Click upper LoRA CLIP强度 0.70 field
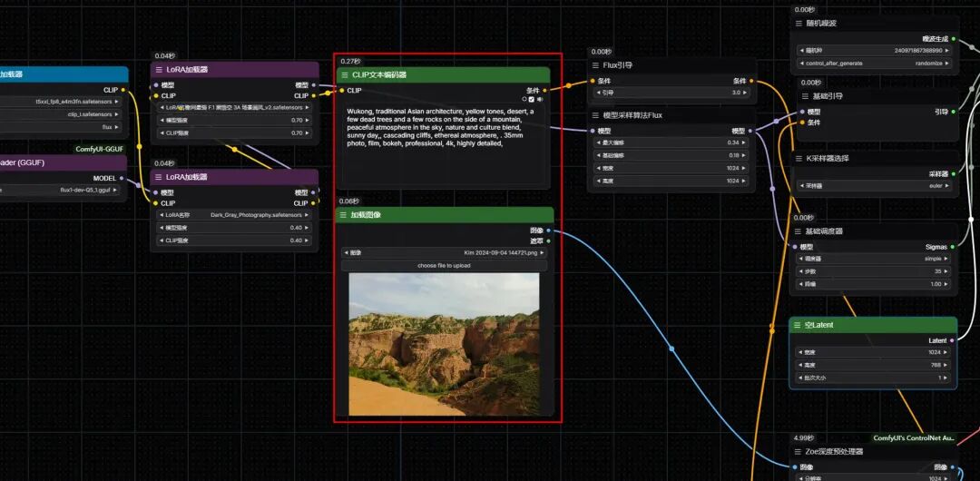This screenshot has width=980, height=481. click(234, 133)
